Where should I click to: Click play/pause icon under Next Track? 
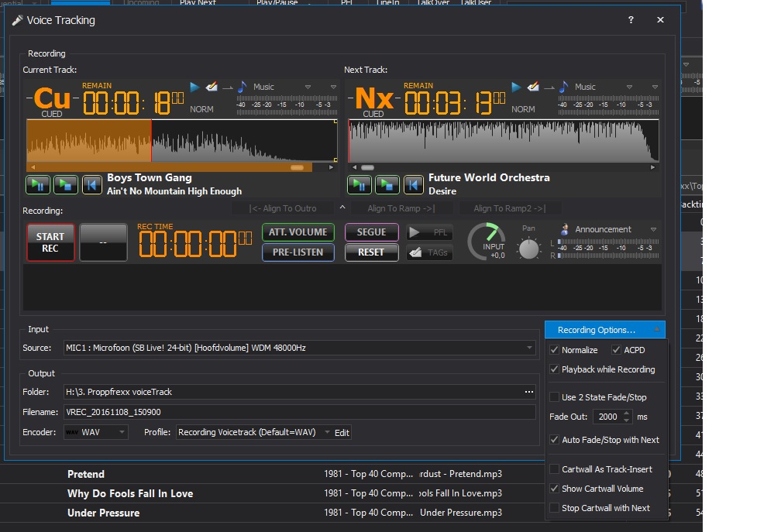tap(360, 185)
